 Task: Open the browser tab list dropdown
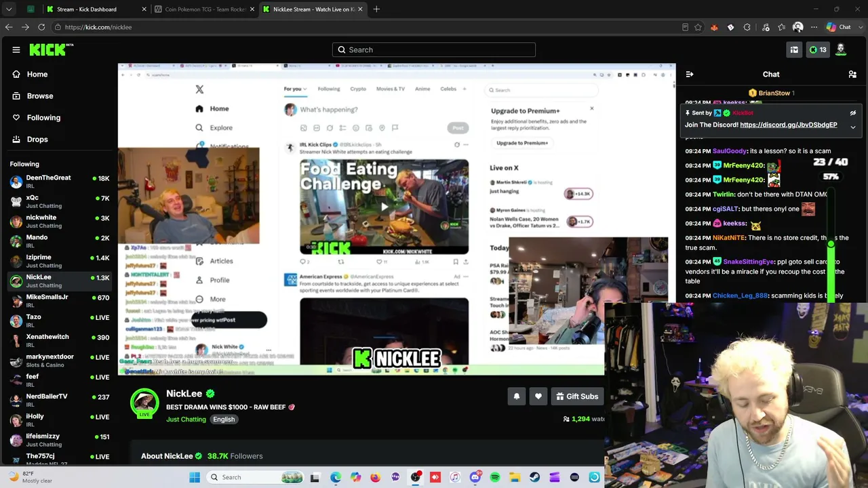(9, 9)
